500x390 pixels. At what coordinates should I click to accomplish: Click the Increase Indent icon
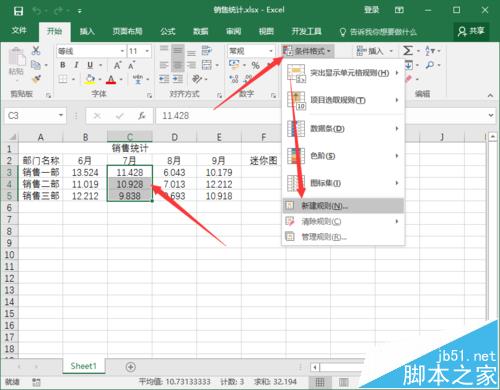[178, 79]
